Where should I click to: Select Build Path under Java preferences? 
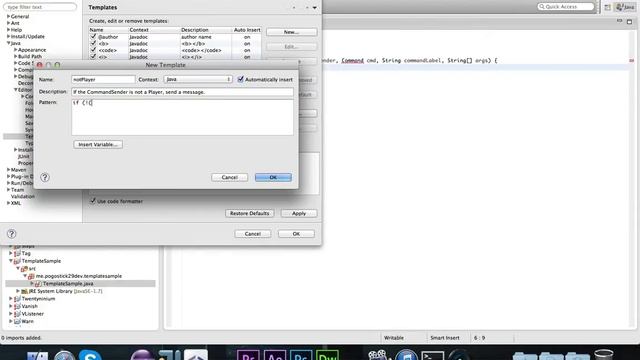[30, 56]
